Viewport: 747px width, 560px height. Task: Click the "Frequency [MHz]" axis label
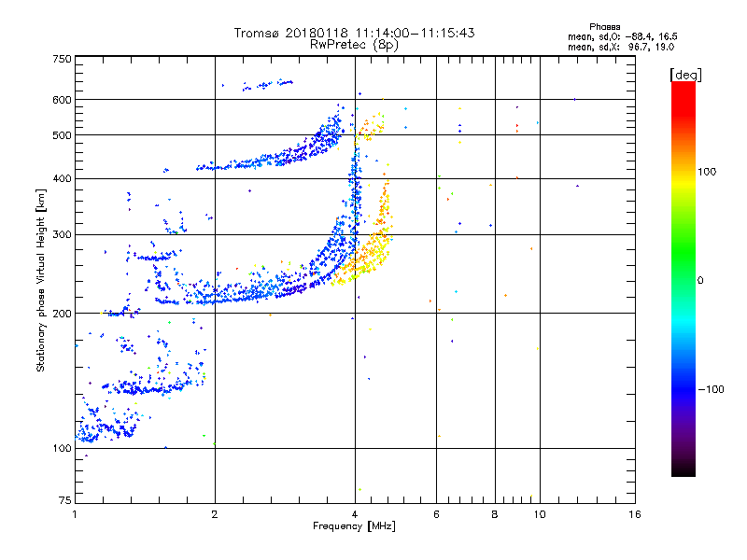(354, 526)
